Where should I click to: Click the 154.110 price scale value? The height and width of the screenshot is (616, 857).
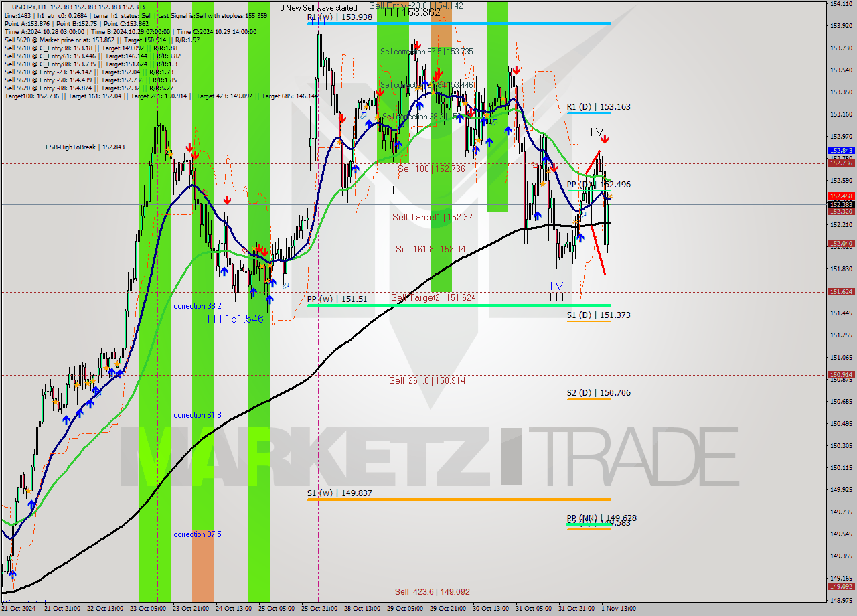[841, 4]
